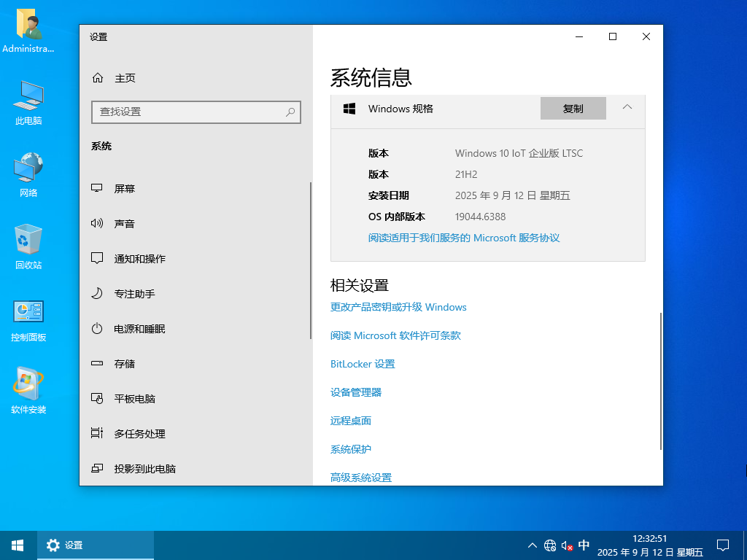Select 专注助手 in the sidebar
This screenshot has height=560, width=747.
pyautogui.click(x=196, y=294)
